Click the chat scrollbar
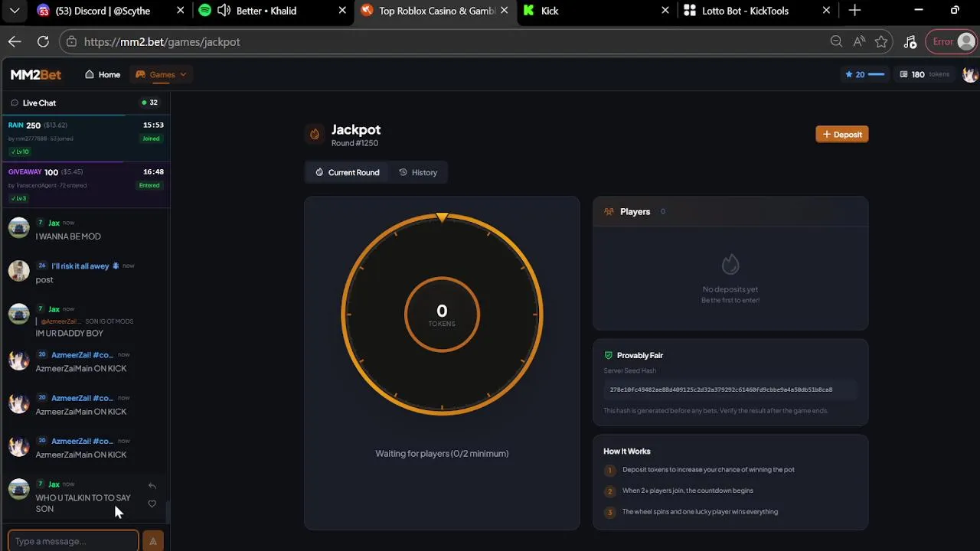 167,512
